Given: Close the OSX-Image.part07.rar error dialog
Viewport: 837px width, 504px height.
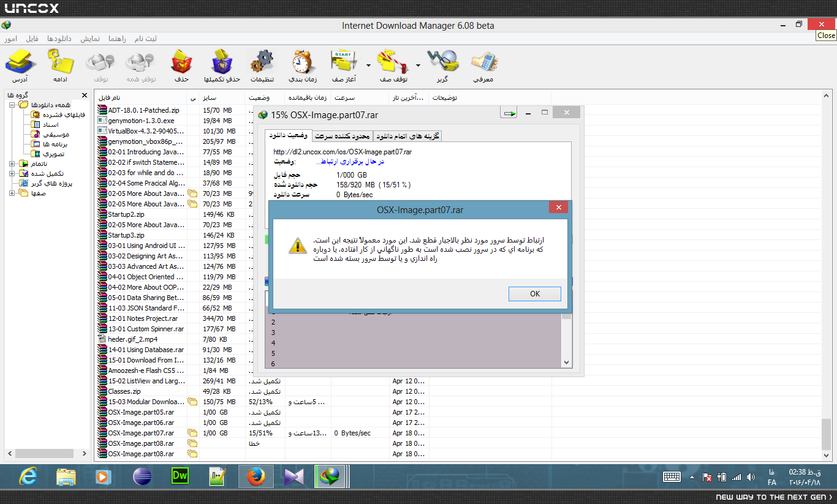Looking at the screenshot, I should coord(558,208).
